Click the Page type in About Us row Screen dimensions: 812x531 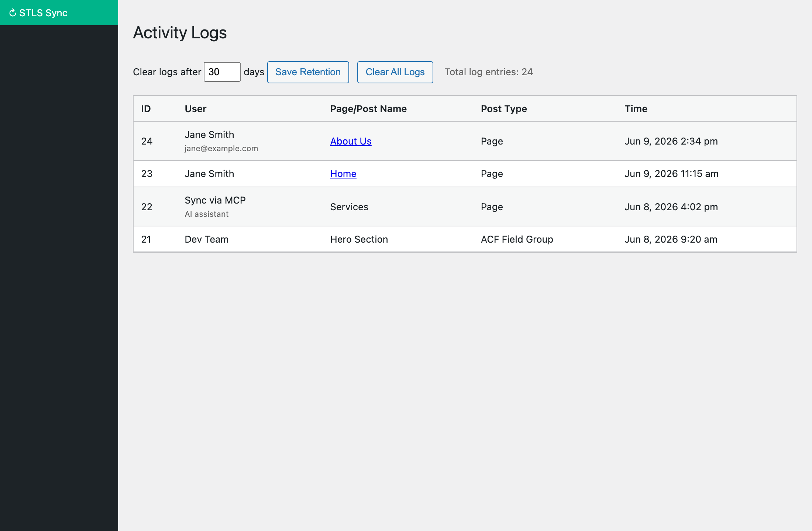pos(492,141)
